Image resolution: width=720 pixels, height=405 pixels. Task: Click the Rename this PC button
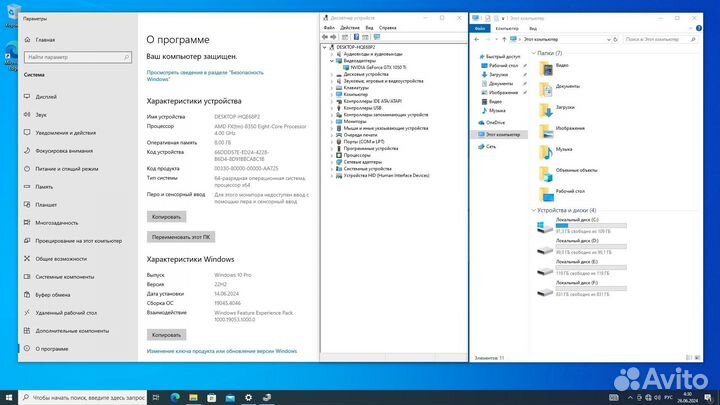coord(181,237)
